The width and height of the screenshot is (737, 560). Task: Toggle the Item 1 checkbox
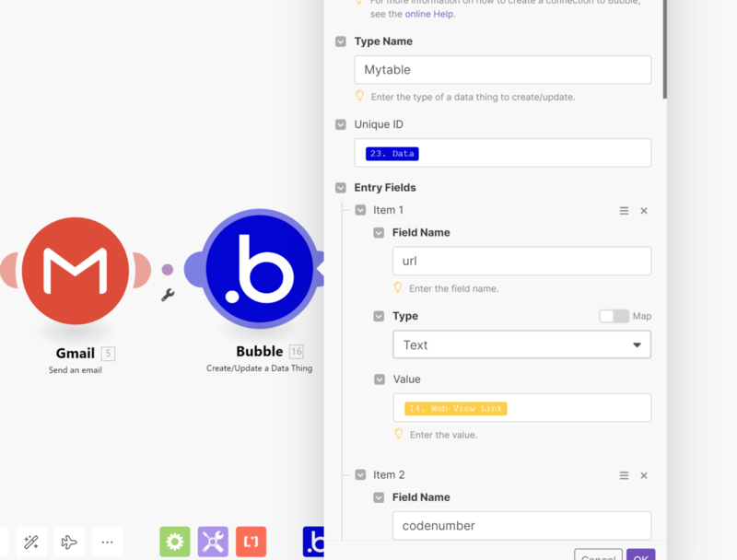pyautogui.click(x=360, y=210)
